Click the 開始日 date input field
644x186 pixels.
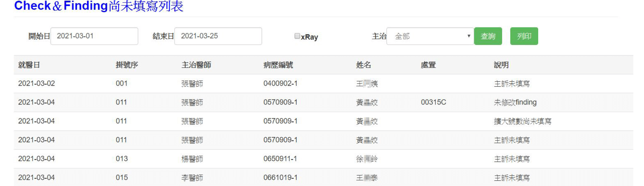pos(94,36)
